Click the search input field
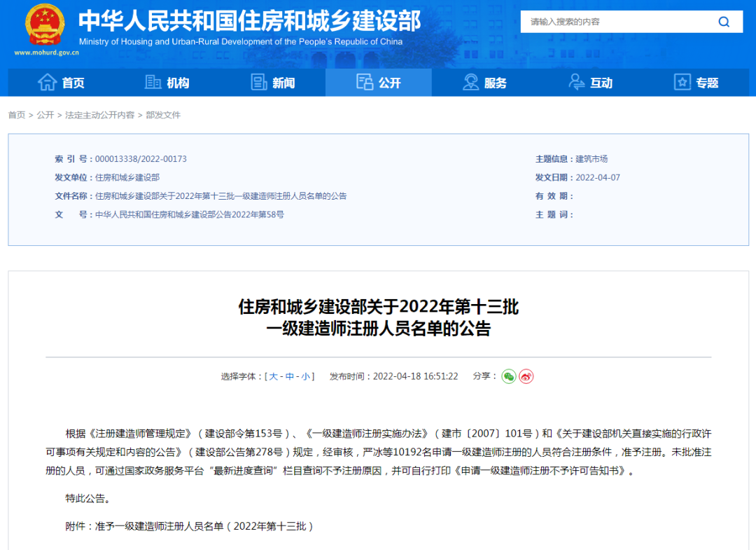Viewport: 756px width, 550px height. [x=616, y=22]
